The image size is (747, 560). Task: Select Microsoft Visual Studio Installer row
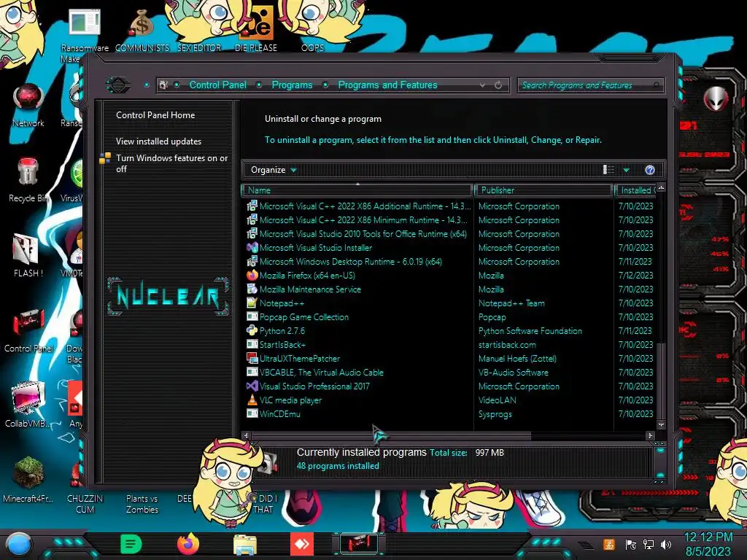pyautogui.click(x=450, y=248)
